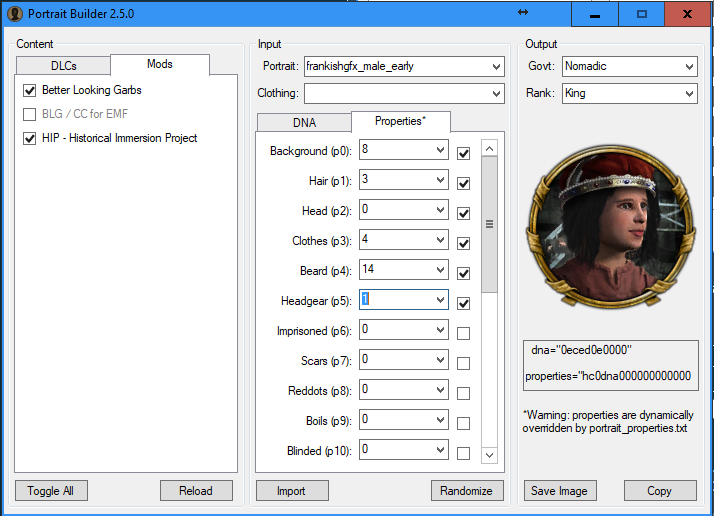Click the properties="hc0dna000000000000 text line
Screen dimensions: 714x516
(x=608, y=376)
